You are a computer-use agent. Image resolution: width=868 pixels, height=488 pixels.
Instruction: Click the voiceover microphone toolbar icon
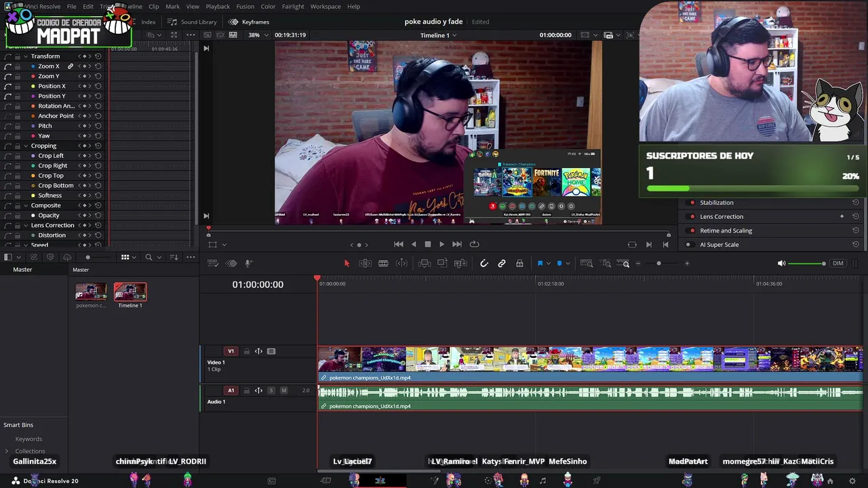click(x=248, y=263)
